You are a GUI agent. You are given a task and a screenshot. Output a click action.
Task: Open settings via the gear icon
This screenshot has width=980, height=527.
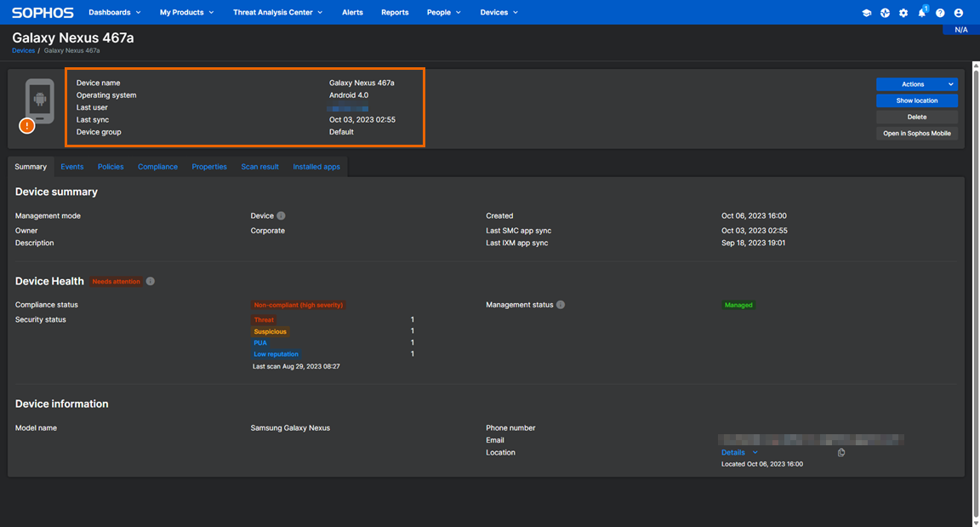(x=903, y=13)
